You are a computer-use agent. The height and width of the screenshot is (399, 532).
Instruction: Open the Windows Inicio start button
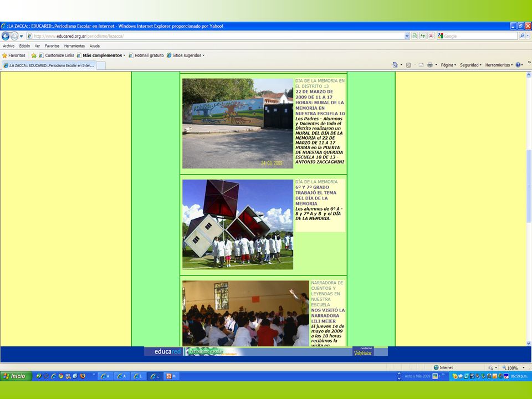click(16, 376)
